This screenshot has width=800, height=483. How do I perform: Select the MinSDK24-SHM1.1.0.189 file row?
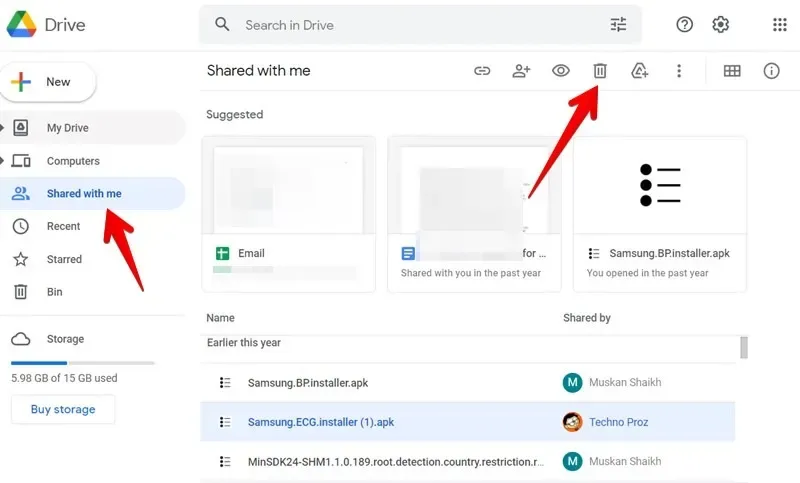[x=468, y=462]
